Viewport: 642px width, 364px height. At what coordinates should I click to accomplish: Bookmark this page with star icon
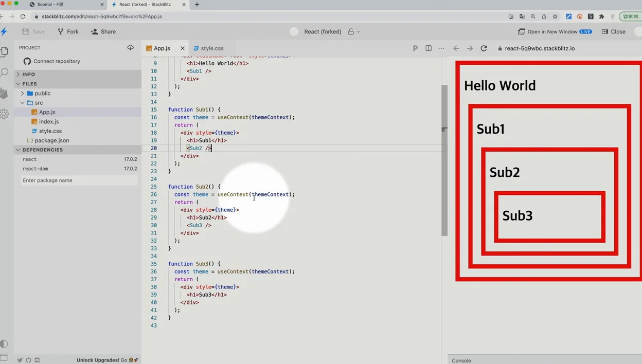tap(555, 16)
